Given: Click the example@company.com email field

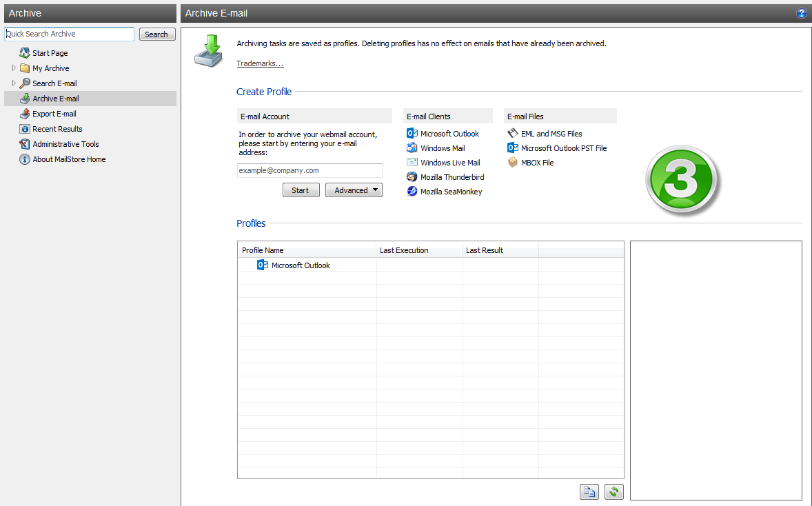Looking at the screenshot, I should 309,170.
